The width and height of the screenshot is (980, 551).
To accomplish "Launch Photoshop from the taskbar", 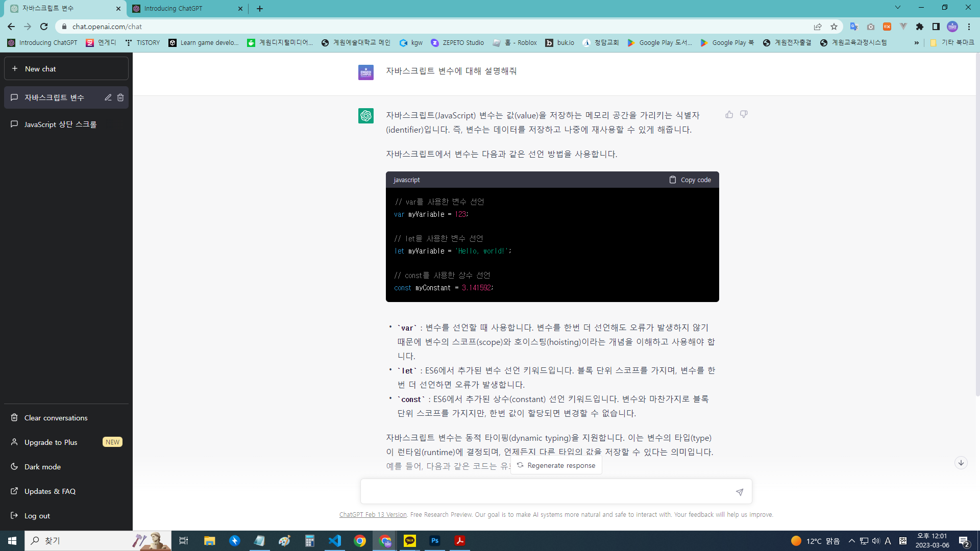I will coord(434,540).
